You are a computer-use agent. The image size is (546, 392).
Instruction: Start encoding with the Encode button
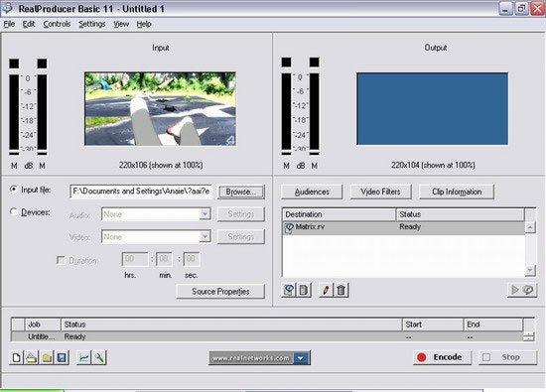point(442,357)
